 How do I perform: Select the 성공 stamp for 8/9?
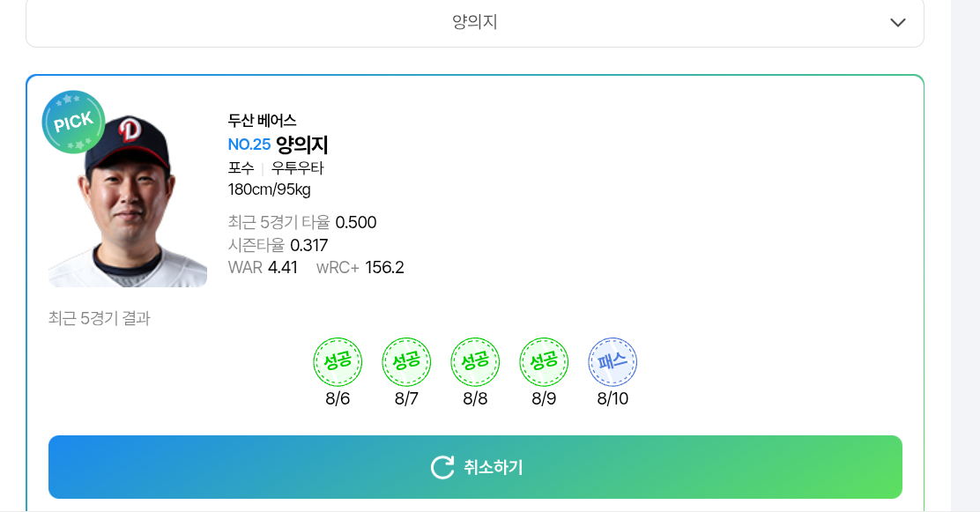click(x=544, y=361)
